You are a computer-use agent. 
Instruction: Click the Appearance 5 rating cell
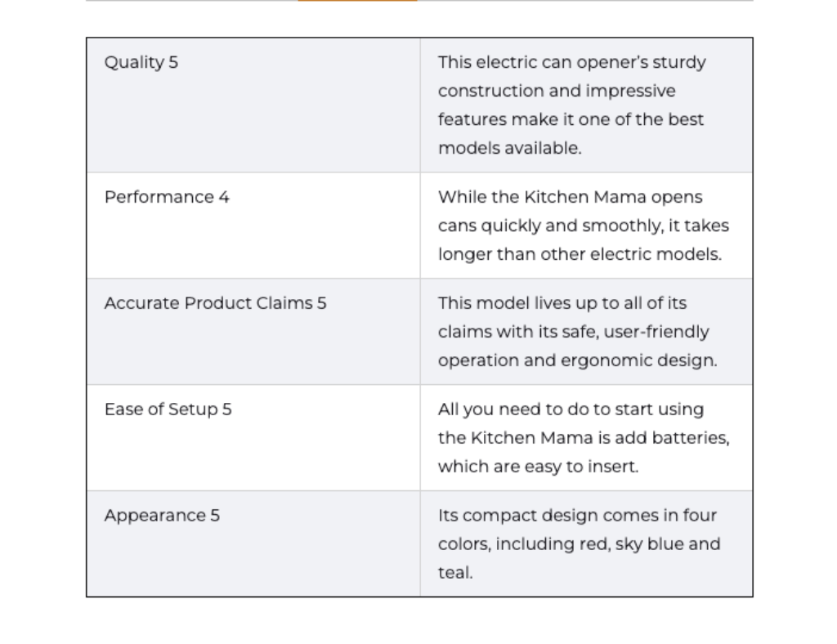point(253,543)
